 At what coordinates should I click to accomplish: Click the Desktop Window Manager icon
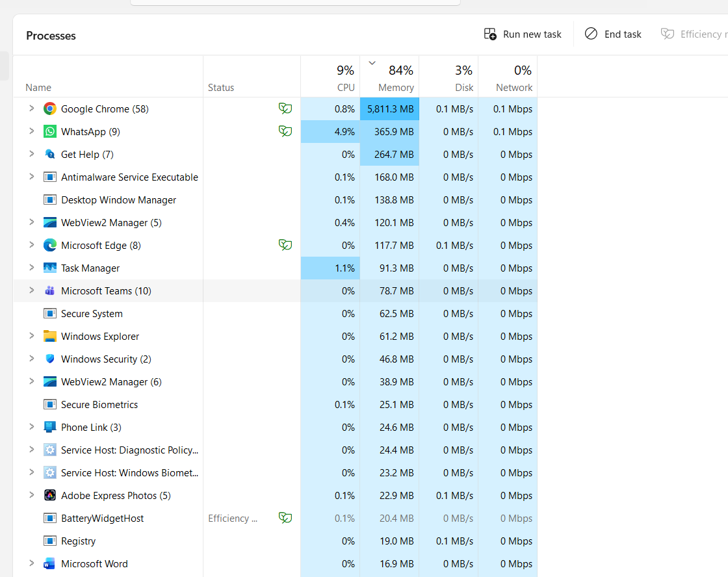coord(49,199)
